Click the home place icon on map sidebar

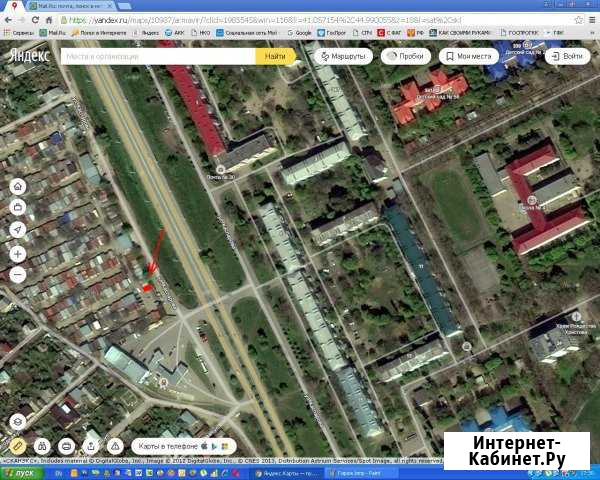point(18,187)
